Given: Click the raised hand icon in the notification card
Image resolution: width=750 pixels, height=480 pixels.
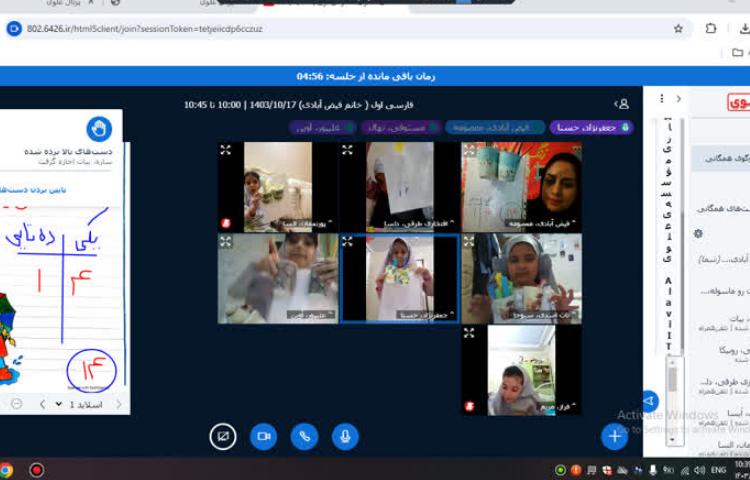Looking at the screenshot, I should click(99, 129).
